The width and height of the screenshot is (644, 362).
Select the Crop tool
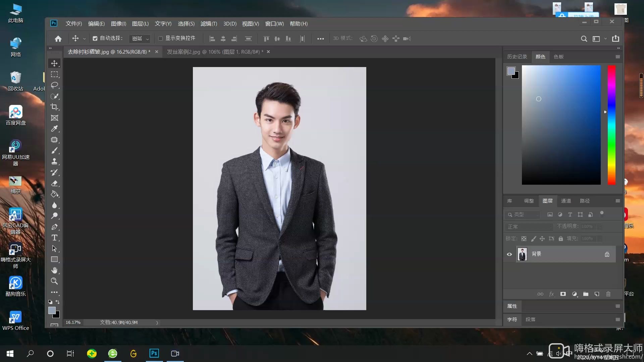point(54,107)
